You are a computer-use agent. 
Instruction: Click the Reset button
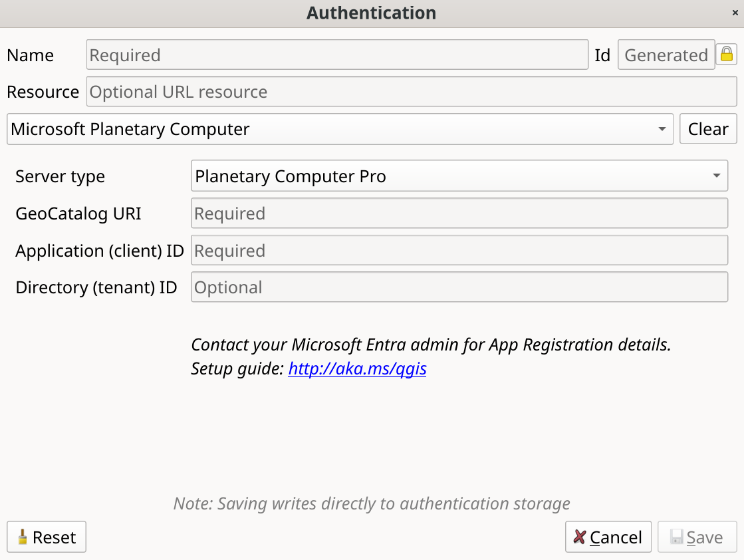pyautogui.click(x=46, y=537)
